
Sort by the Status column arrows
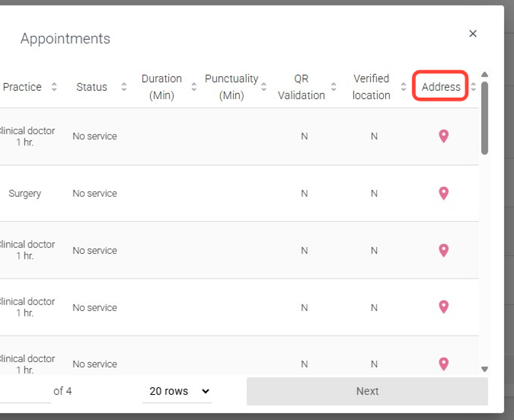(x=124, y=87)
